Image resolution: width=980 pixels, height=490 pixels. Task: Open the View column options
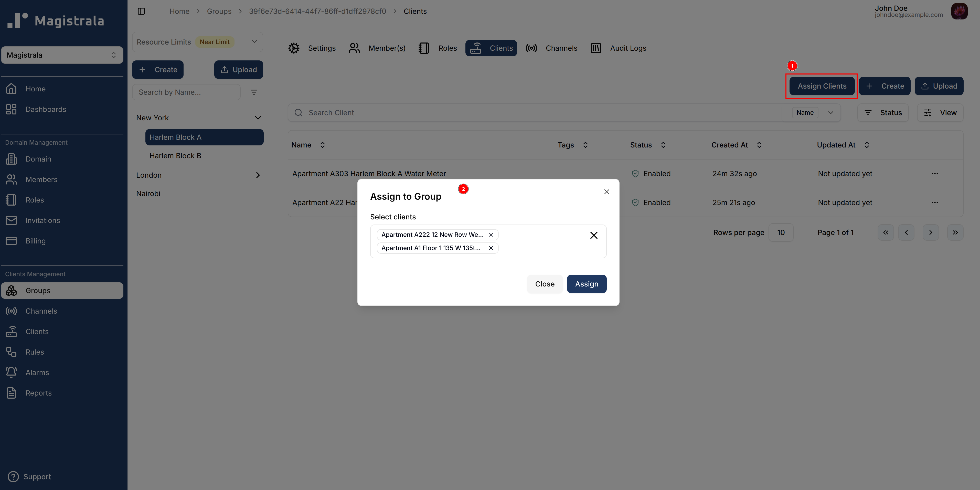coord(940,112)
